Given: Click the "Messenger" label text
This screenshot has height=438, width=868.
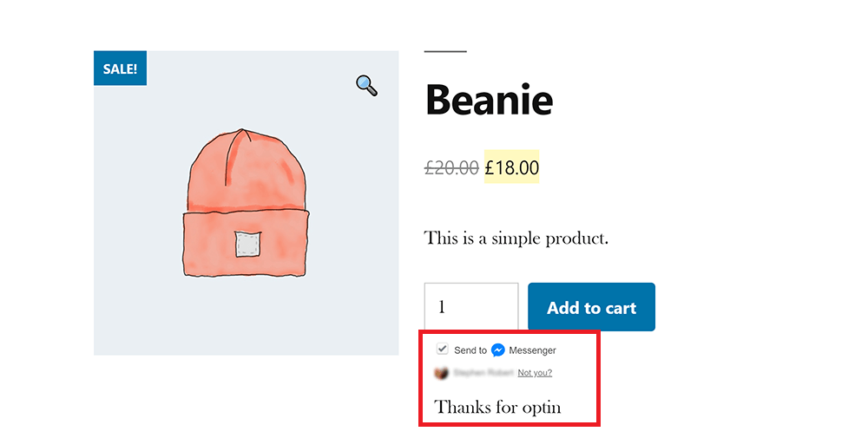Looking at the screenshot, I should 532,350.
